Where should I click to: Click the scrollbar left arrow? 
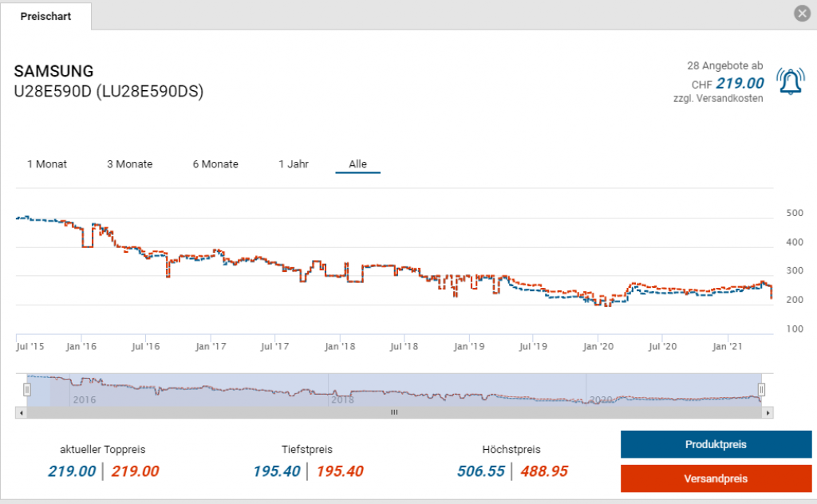tap(20, 413)
